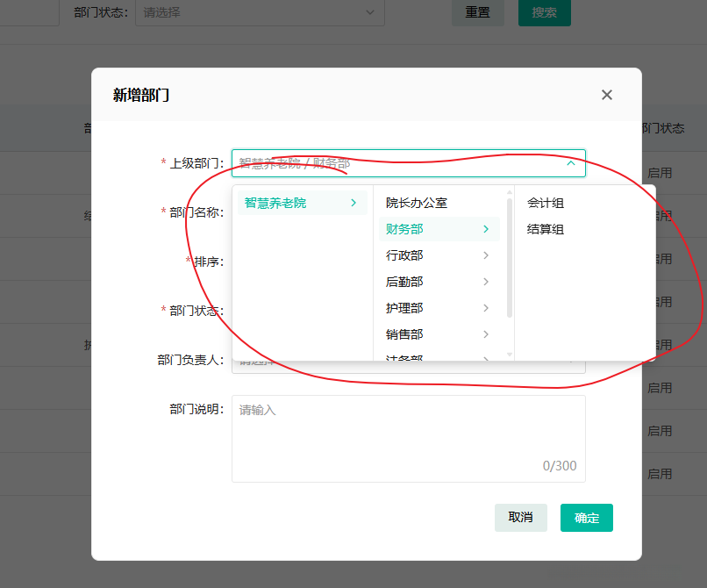Collapse the 上级部门 dropdown arrow
The image size is (707, 588).
coord(571,163)
